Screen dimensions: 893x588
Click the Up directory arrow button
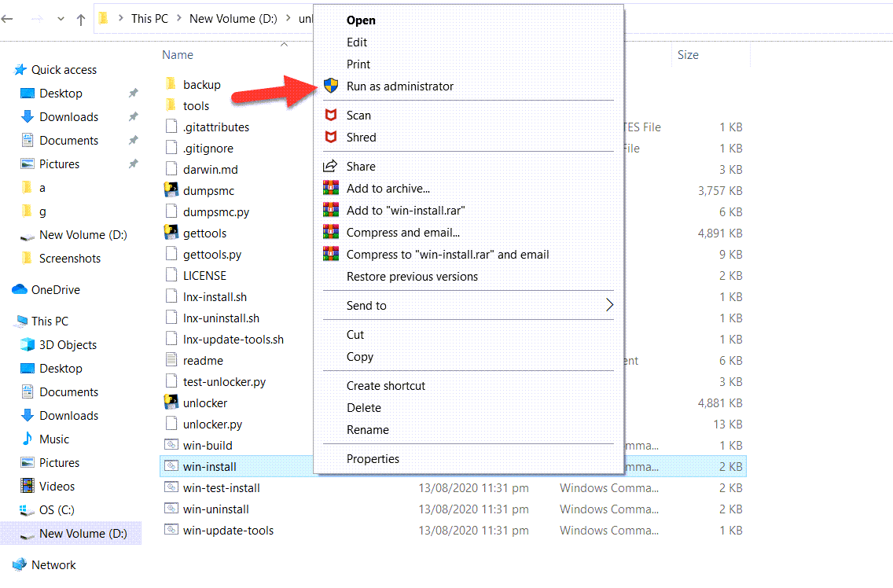coord(81,20)
